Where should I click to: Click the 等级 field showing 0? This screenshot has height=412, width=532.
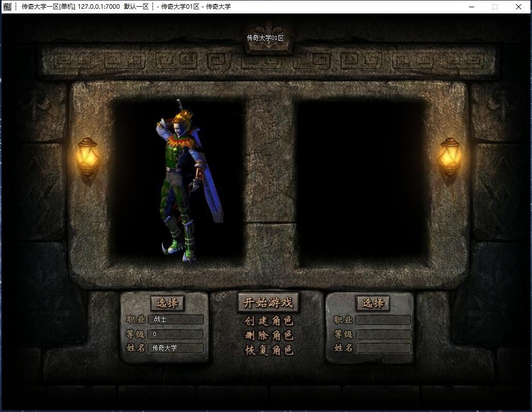point(176,334)
